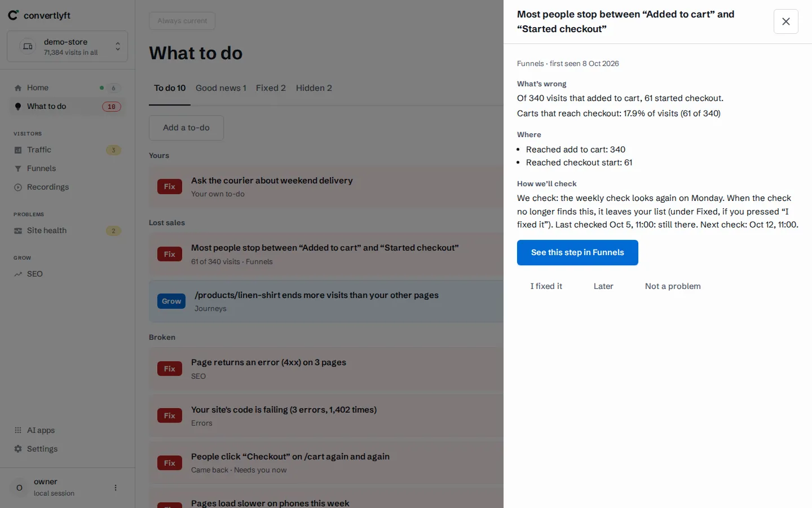The image size is (812, 508).
Task: Click the text Reached add to cart: 340
Action: tap(576, 150)
